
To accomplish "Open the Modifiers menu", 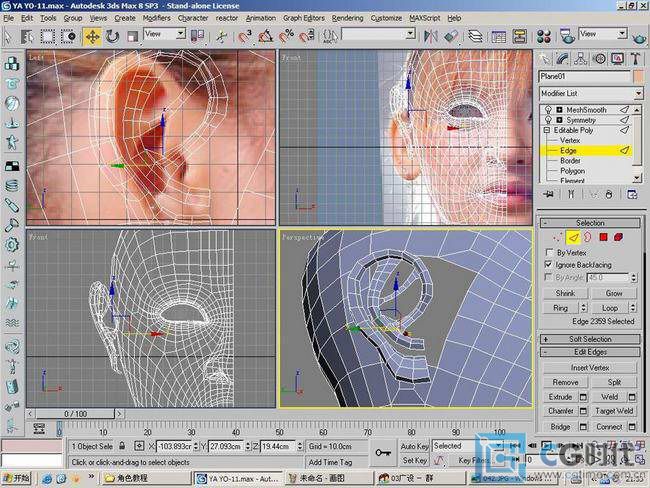I will (156, 18).
